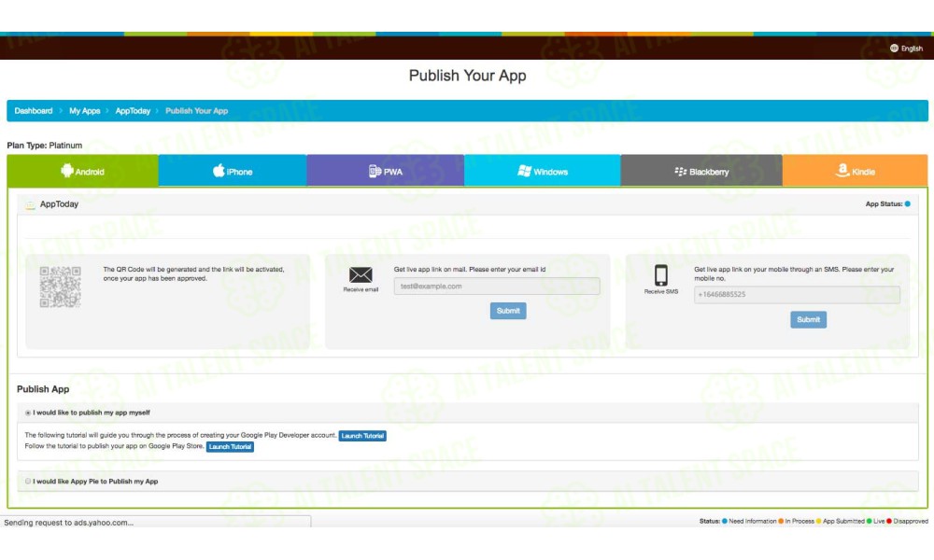This screenshot has width=934, height=560.
Task: Launch Tutorial for publishing on Play Store
Action: [230, 446]
